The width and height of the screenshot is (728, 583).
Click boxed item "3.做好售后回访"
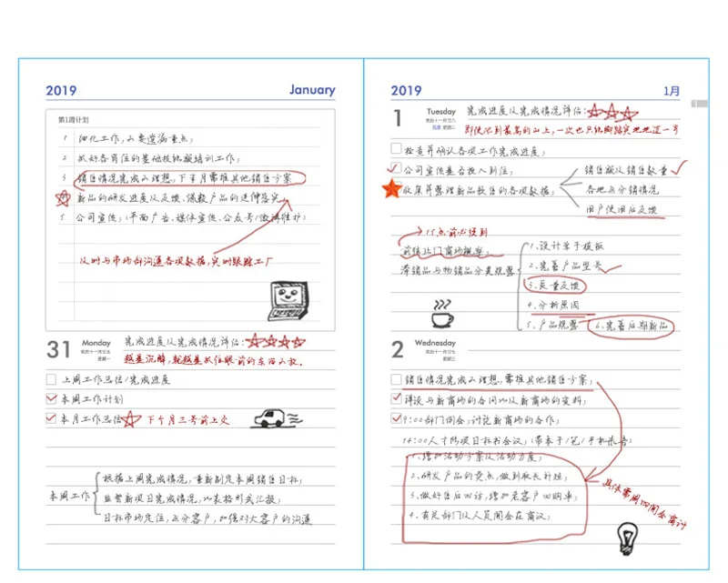coord(493,496)
